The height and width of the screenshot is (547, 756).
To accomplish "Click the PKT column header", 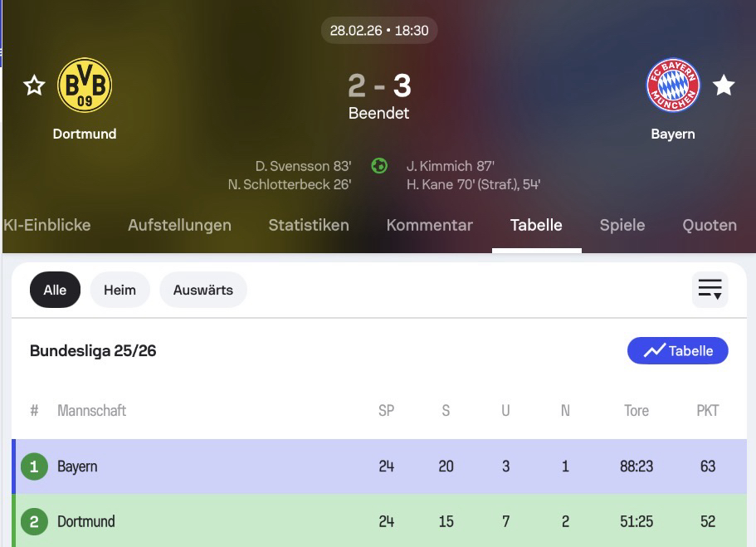I will [x=708, y=410].
